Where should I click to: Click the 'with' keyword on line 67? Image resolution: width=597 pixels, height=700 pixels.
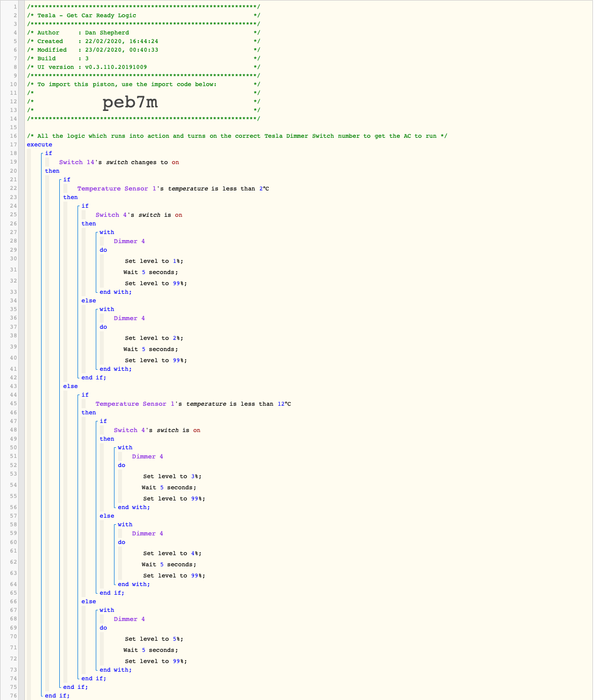click(x=107, y=610)
